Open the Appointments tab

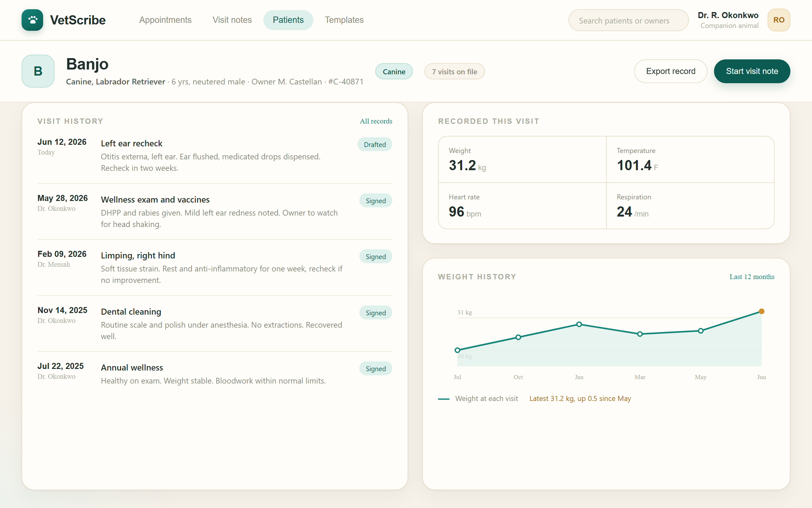[x=165, y=20]
